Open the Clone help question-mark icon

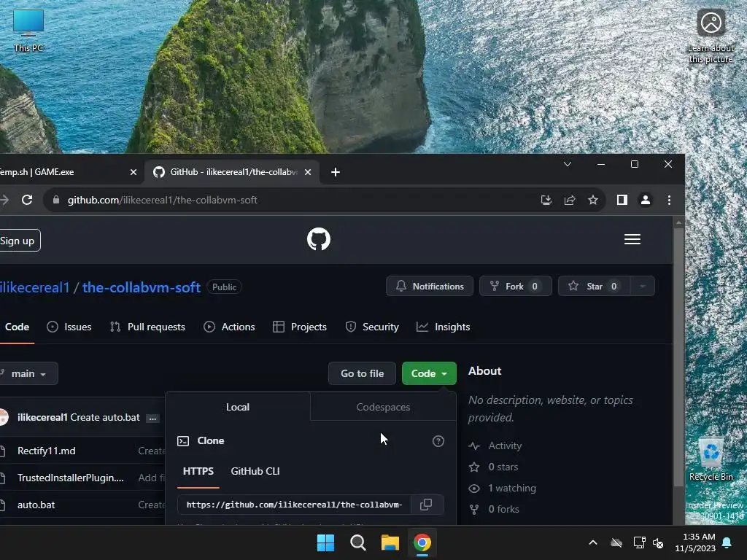point(438,441)
